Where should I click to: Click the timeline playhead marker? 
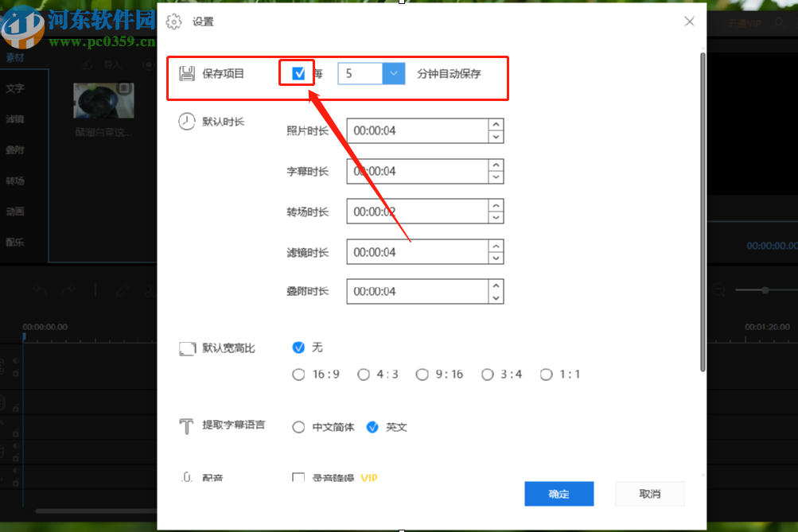[23, 336]
